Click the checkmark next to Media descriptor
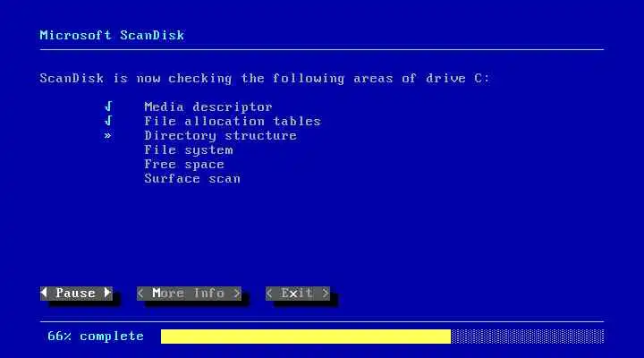Screen dimensions: 644x358 click(108, 107)
